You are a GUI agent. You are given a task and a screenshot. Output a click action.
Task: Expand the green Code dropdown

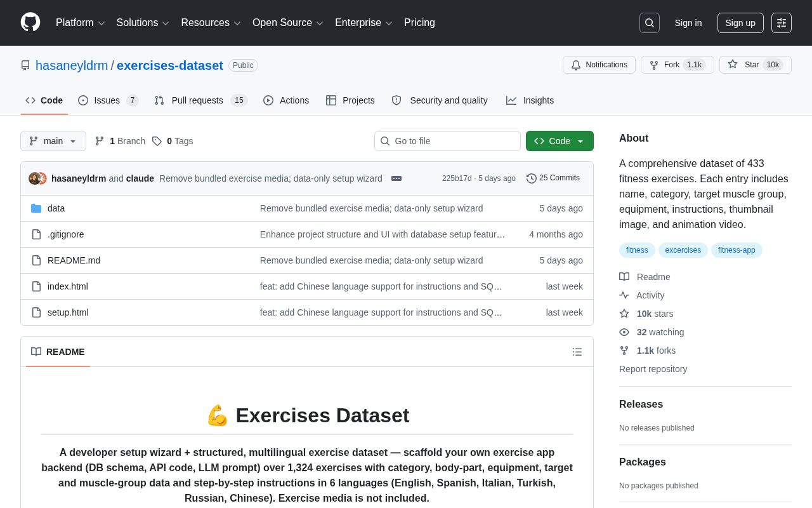(560, 141)
